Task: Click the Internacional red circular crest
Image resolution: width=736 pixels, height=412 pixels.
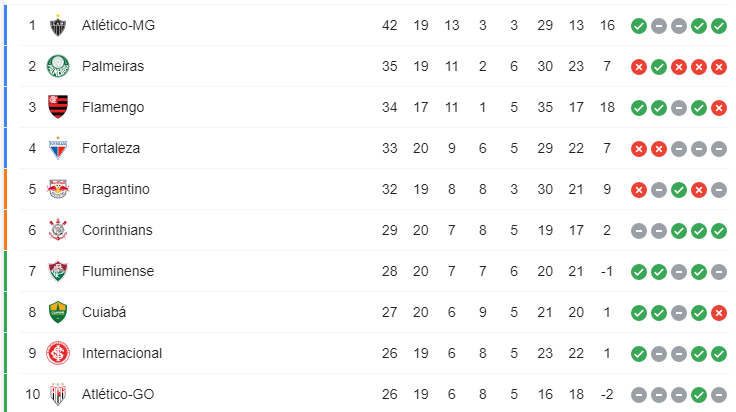Action: click(58, 353)
